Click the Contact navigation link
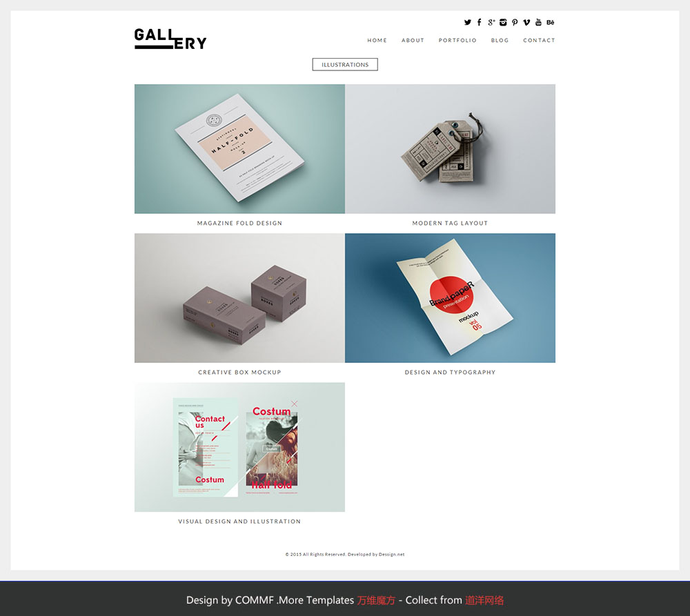Screen dimensions: 690x616 539,40
